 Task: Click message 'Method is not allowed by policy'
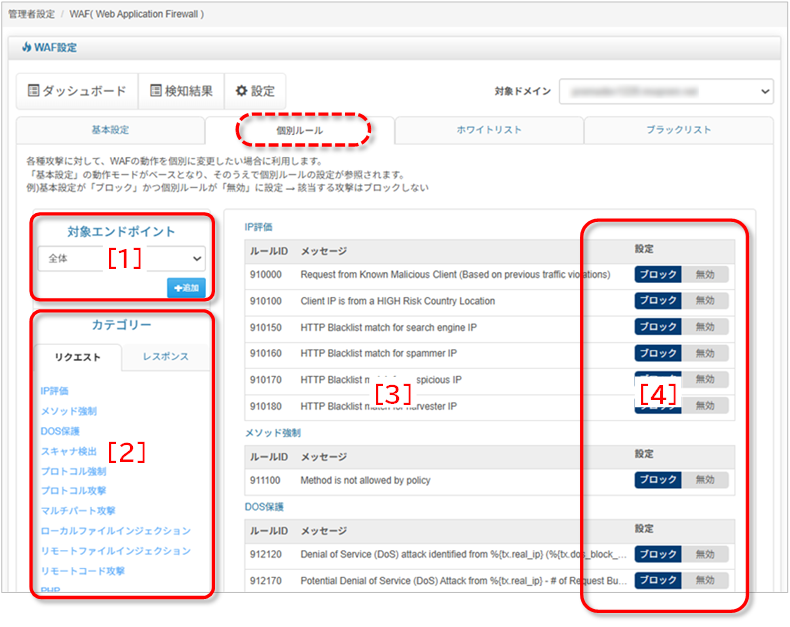click(365, 480)
